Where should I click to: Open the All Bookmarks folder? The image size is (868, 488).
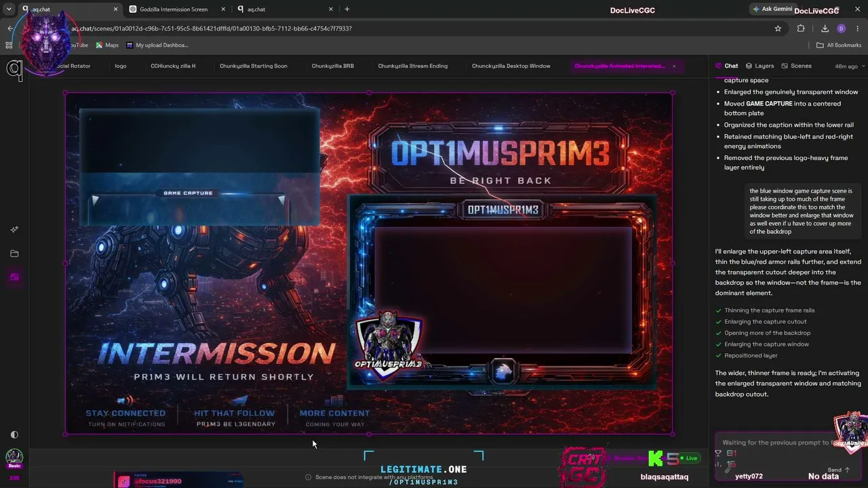[839, 45]
